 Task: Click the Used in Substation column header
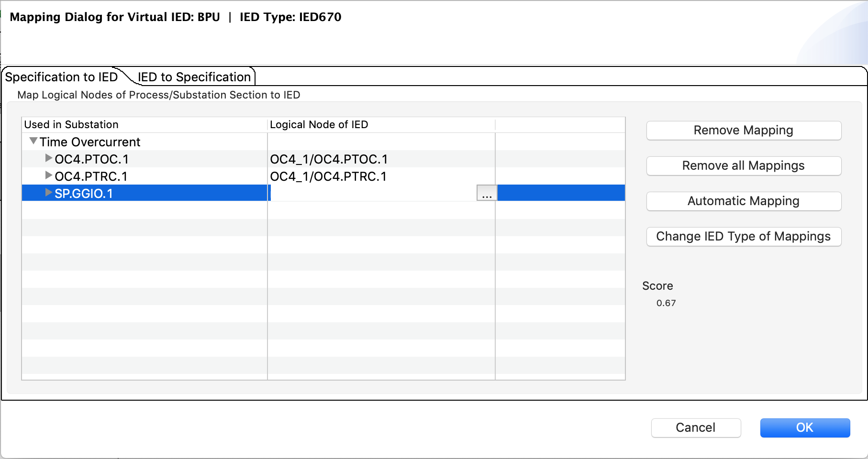71,125
